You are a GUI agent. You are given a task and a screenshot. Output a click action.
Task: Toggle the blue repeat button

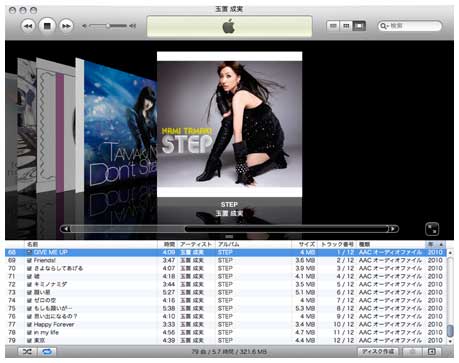point(47,351)
